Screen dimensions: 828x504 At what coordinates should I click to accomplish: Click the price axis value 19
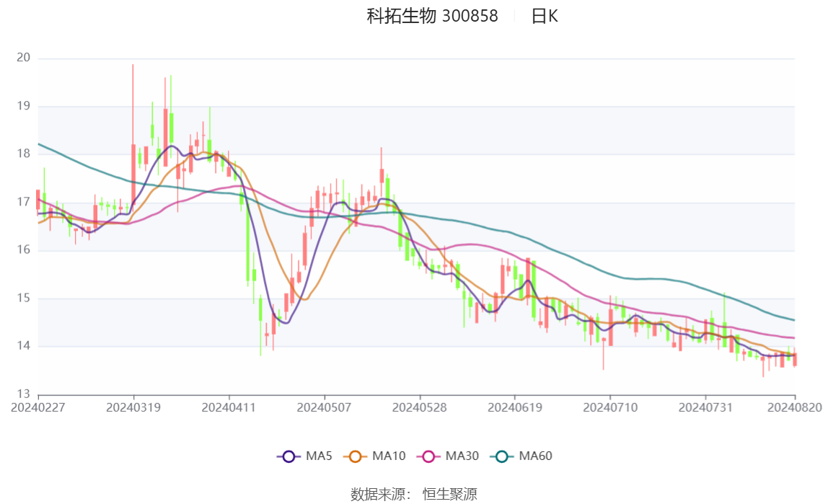[24, 105]
